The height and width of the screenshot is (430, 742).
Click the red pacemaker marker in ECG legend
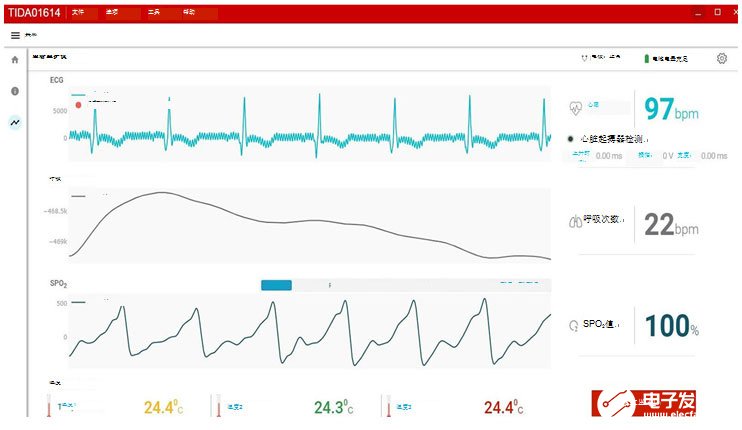79,105
